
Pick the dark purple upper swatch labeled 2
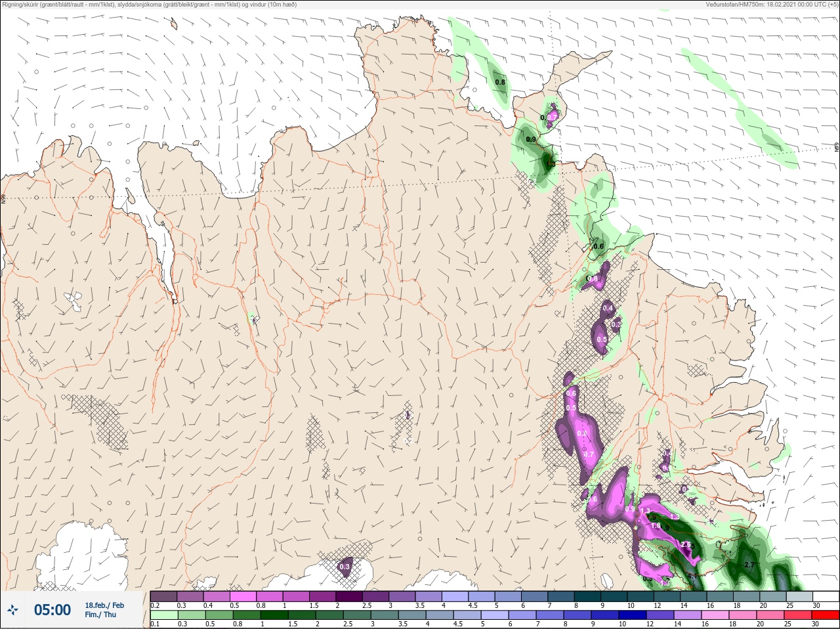(x=350, y=596)
